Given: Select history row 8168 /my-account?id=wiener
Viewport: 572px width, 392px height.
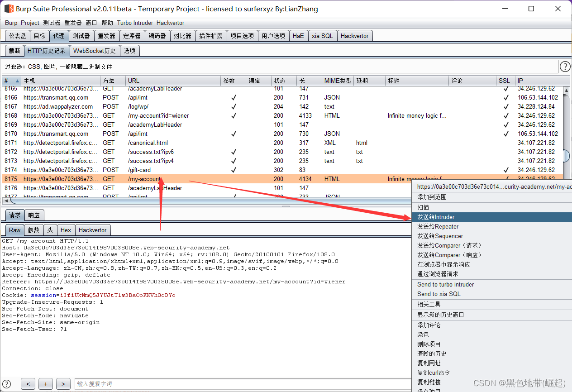Looking at the screenshot, I should tap(282, 115).
